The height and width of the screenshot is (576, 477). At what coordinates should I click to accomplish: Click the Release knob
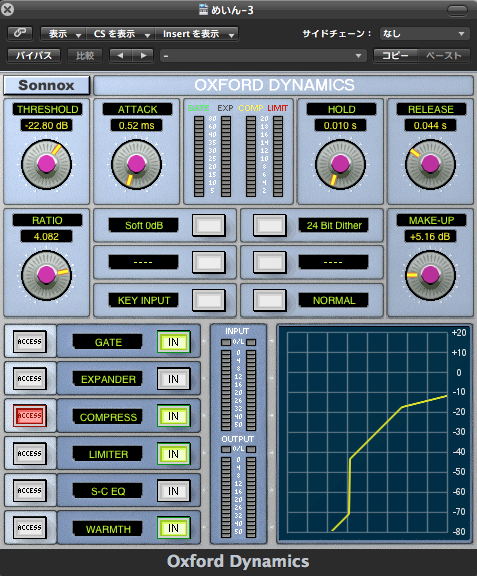pos(430,164)
